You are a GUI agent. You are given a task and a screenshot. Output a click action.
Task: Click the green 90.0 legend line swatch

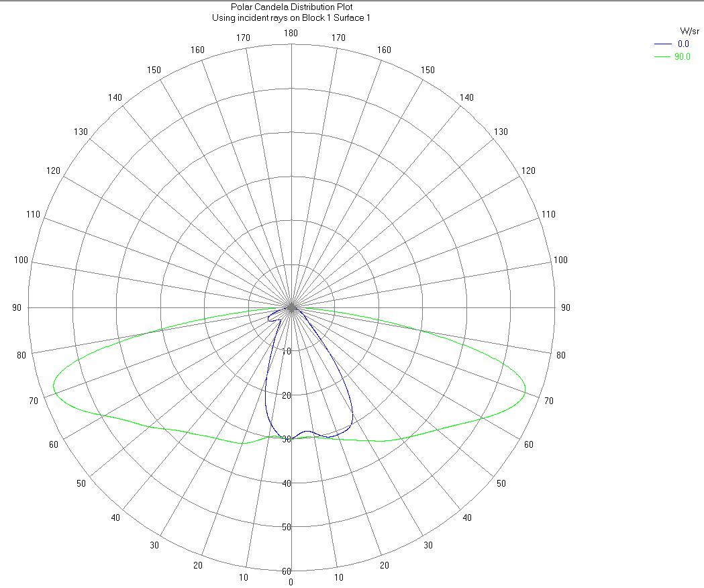tap(662, 57)
